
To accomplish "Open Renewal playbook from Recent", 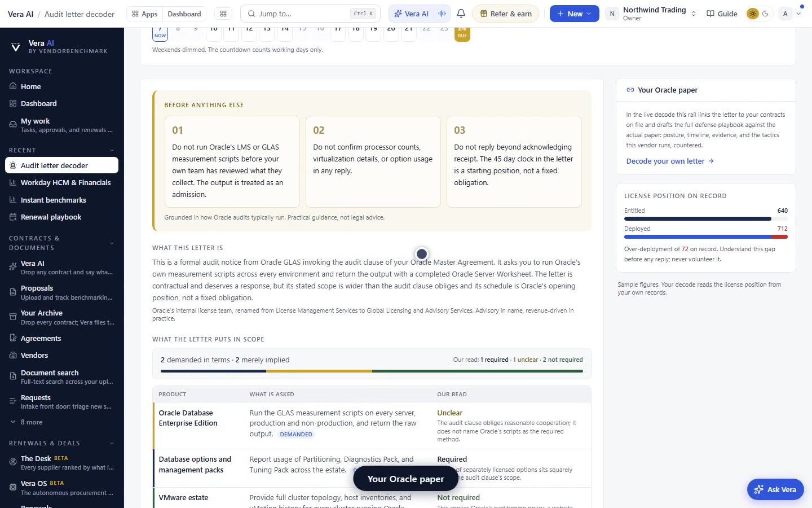I will (x=62, y=217).
